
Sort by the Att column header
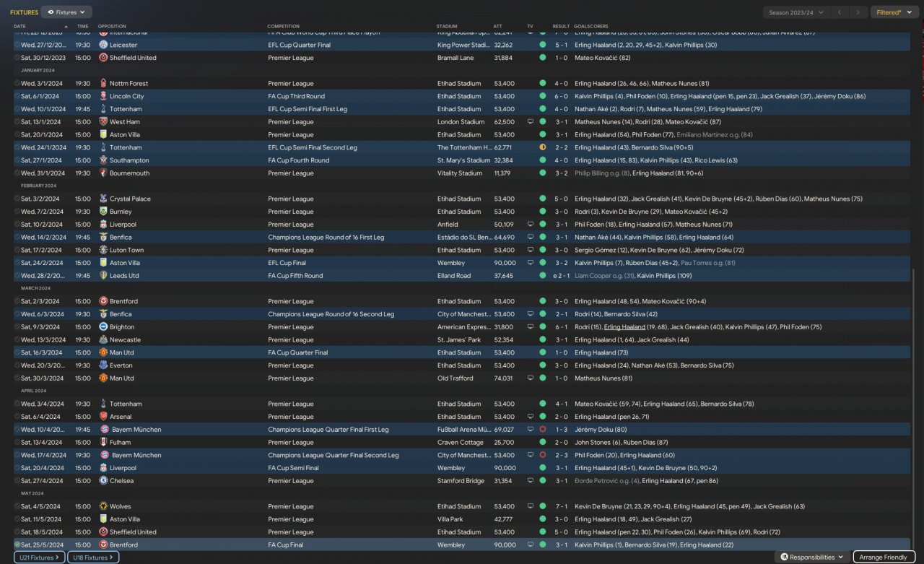coord(498,27)
